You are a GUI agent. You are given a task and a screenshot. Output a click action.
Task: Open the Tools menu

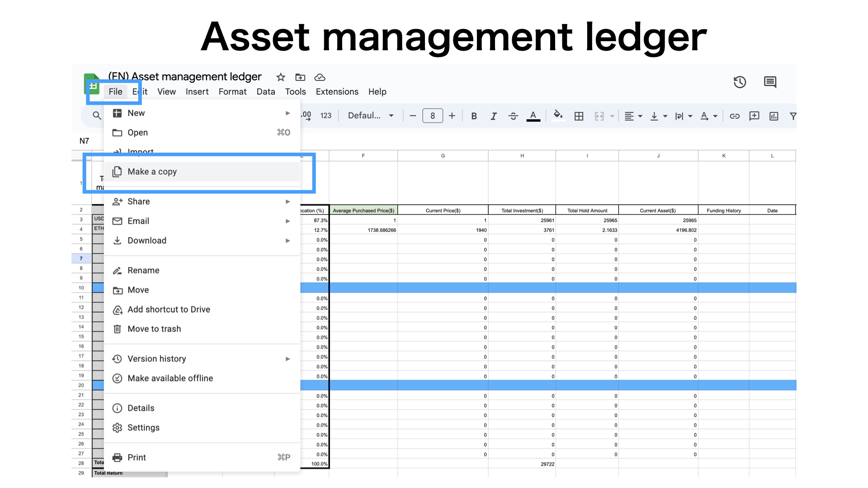(x=295, y=92)
